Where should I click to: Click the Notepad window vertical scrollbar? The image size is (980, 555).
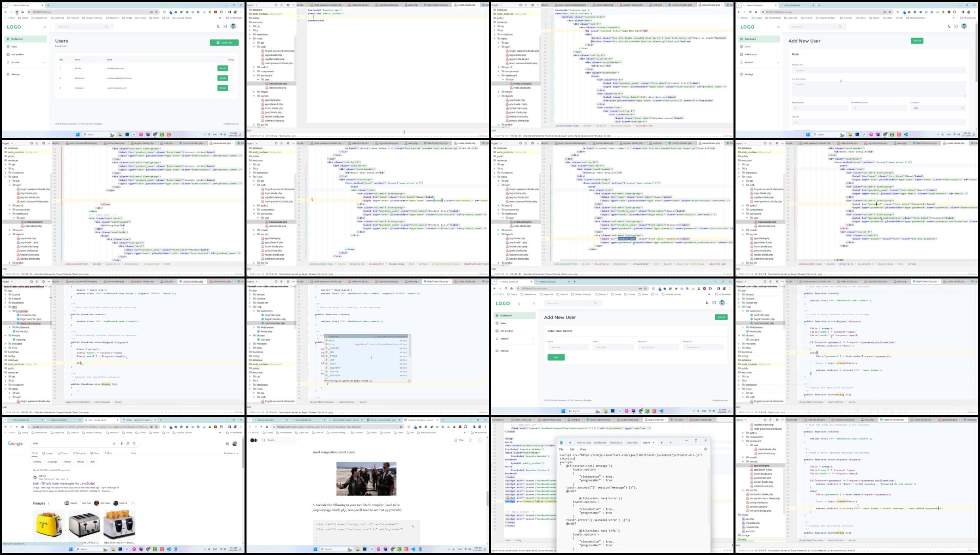click(709, 495)
